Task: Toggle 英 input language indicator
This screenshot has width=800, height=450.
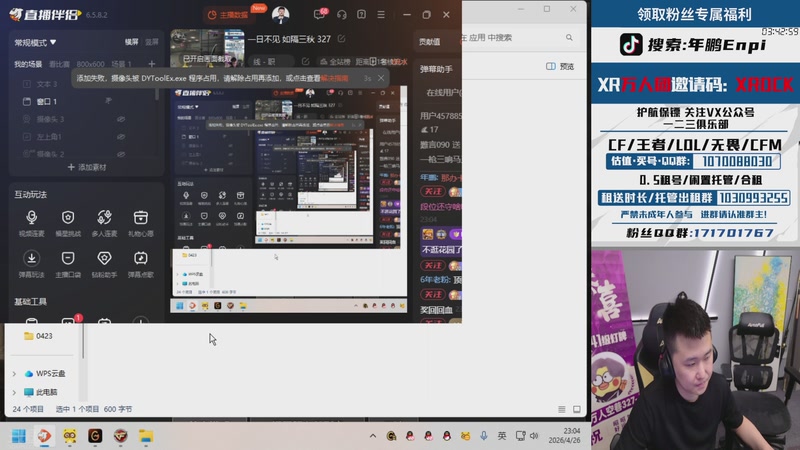Action: [x=502, y=436]
